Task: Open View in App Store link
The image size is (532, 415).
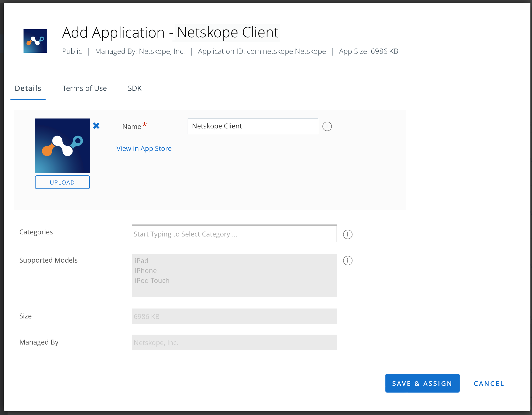Action: (x=144, y=149)
